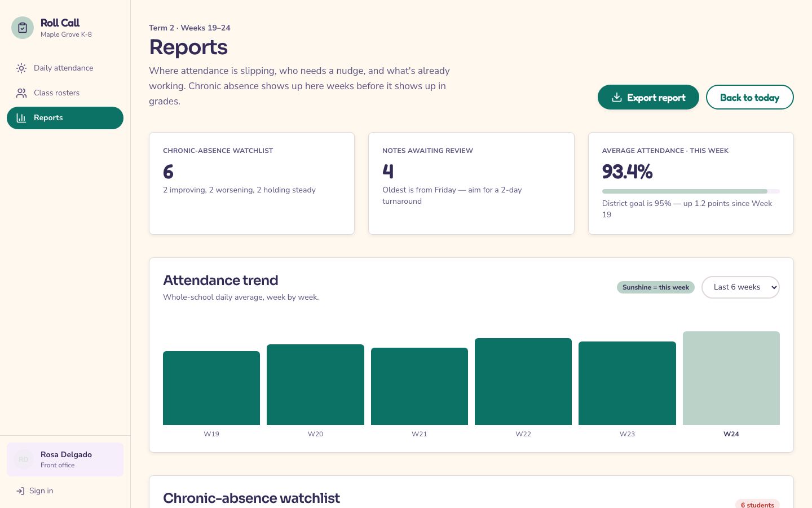
Task: Select the Reports nav item
Action: tap(65, 118)
